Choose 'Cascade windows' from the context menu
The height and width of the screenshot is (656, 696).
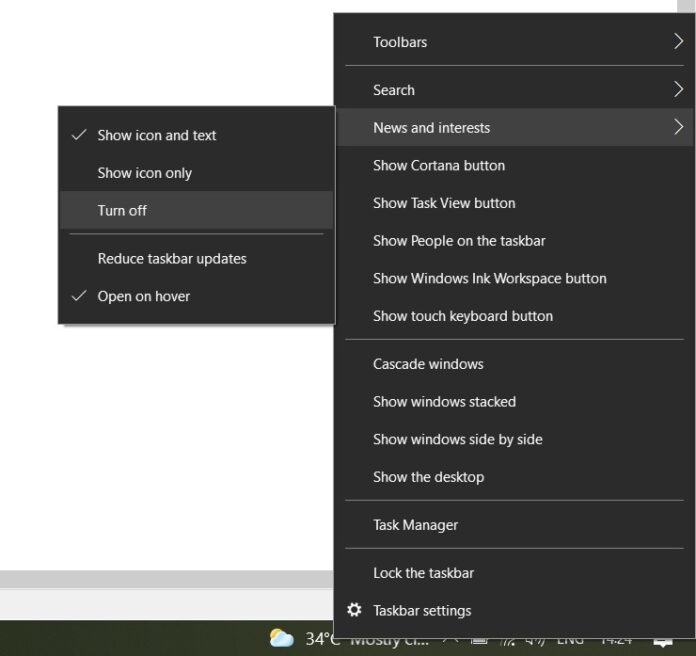pyautogui.click(x=428, y=364)
